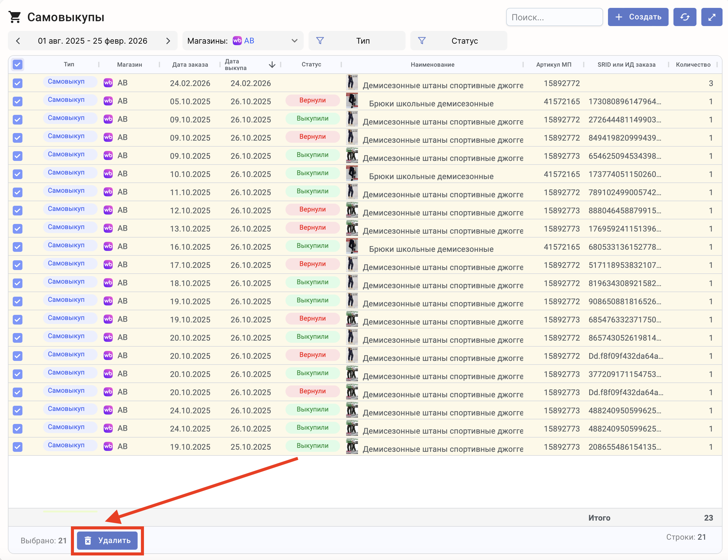Click the WB logo in Магазины selector
728x560 pixels.
237,41
